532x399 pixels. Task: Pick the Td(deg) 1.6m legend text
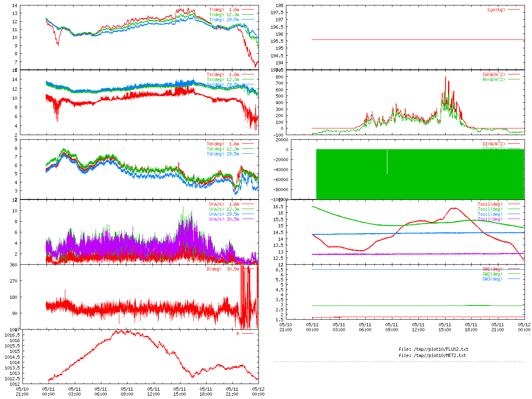(x=223, y=144)
